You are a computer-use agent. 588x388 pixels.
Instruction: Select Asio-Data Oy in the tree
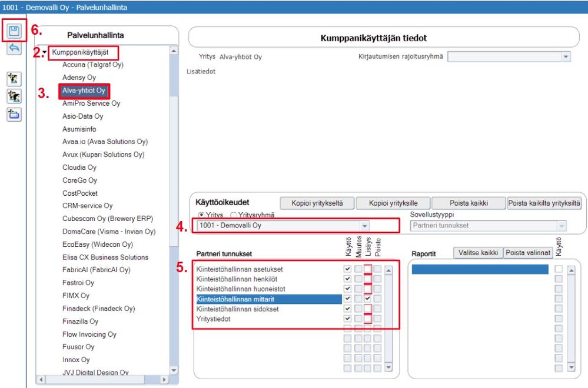pos(82,116)
